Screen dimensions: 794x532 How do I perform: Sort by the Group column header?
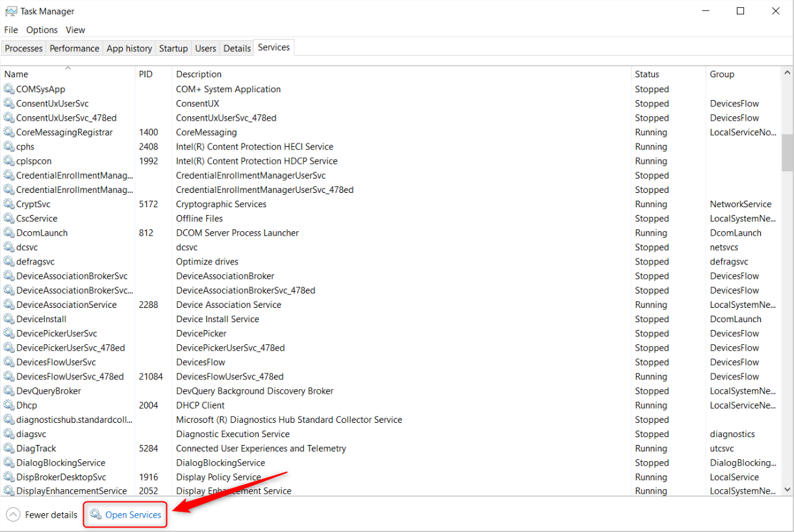(x=744, y=74)
